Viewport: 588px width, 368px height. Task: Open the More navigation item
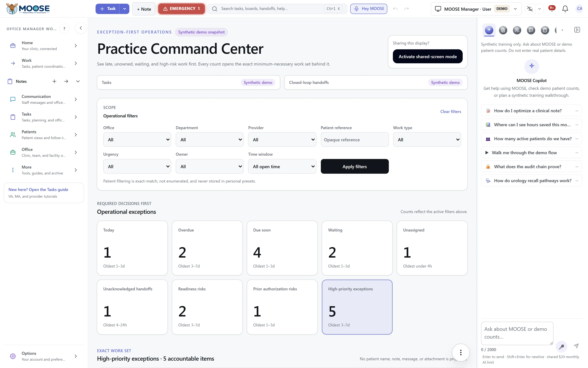pyautogui.click(x=44, y=170)
